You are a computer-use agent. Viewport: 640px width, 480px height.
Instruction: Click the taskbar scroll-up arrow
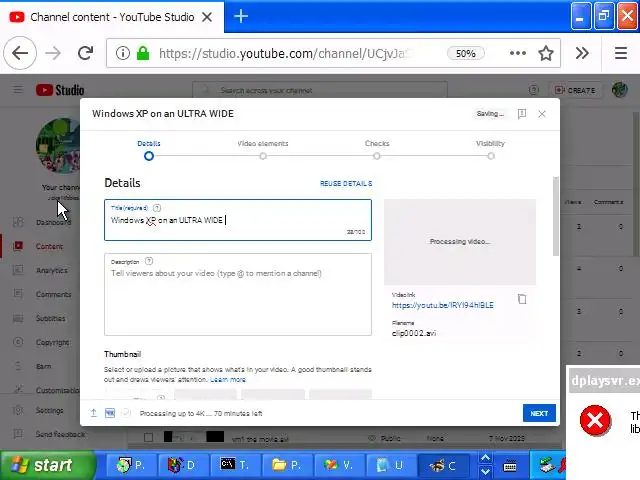tap(485, 458)
